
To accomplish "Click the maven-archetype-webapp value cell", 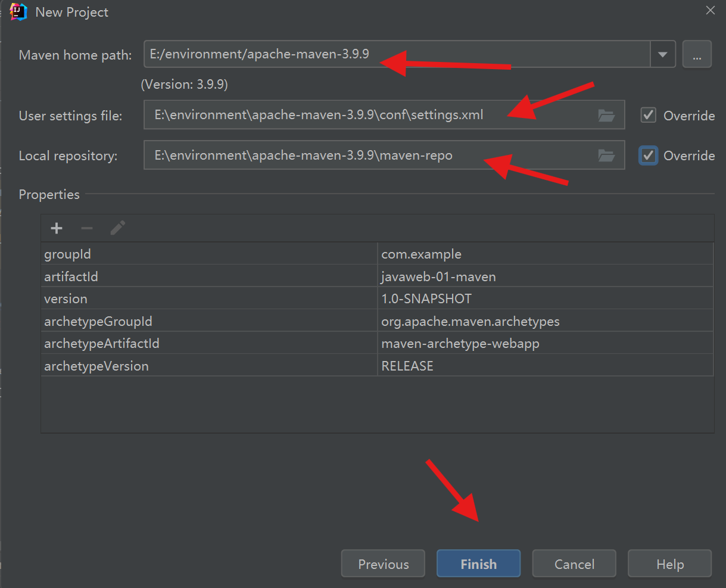I will click(546, 343).
